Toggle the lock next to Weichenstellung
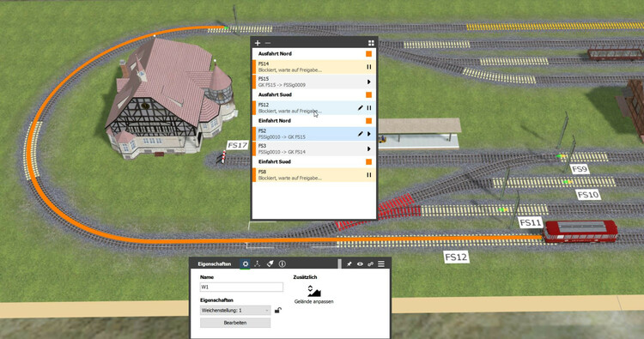644x339 pixels. point(278,311)
